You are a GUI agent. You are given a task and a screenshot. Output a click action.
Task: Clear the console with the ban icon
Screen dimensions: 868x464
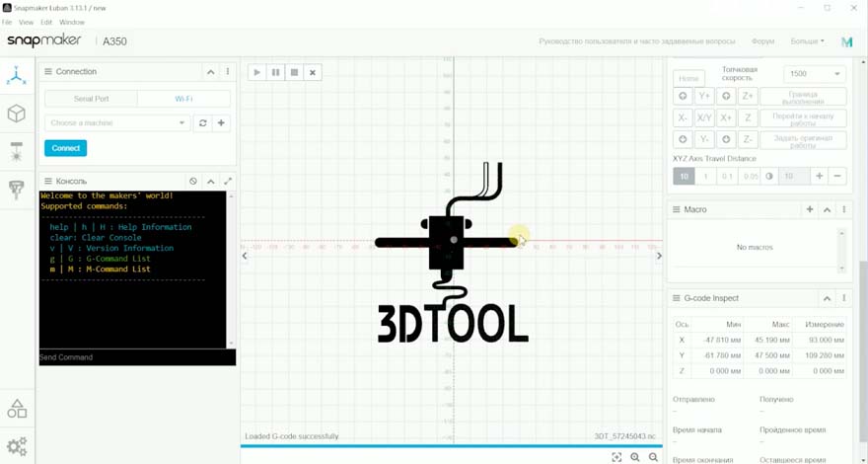(x=192, y=182)
